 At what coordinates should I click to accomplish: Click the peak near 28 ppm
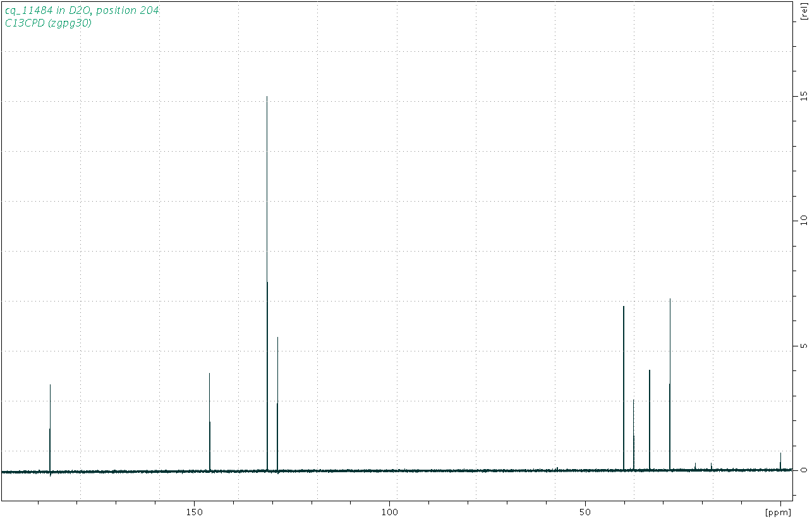(x=670, y=384)
